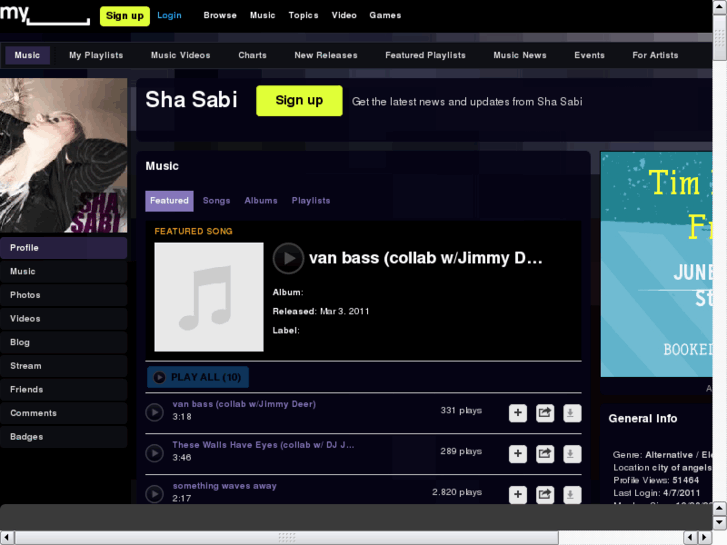The image size is (727, 545).
Task: Click the yellow Sign up button in top bar
Action: [x=125, y=16]
